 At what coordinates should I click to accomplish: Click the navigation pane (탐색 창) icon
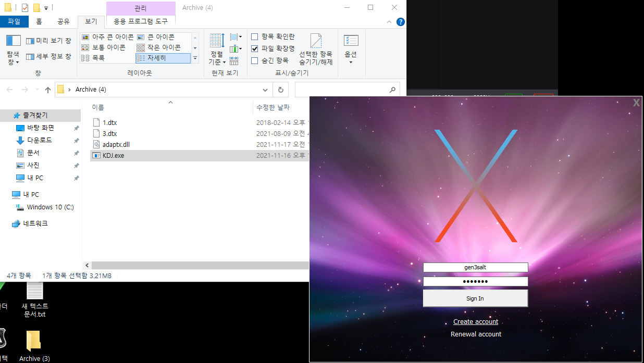(x=13, y=42)
